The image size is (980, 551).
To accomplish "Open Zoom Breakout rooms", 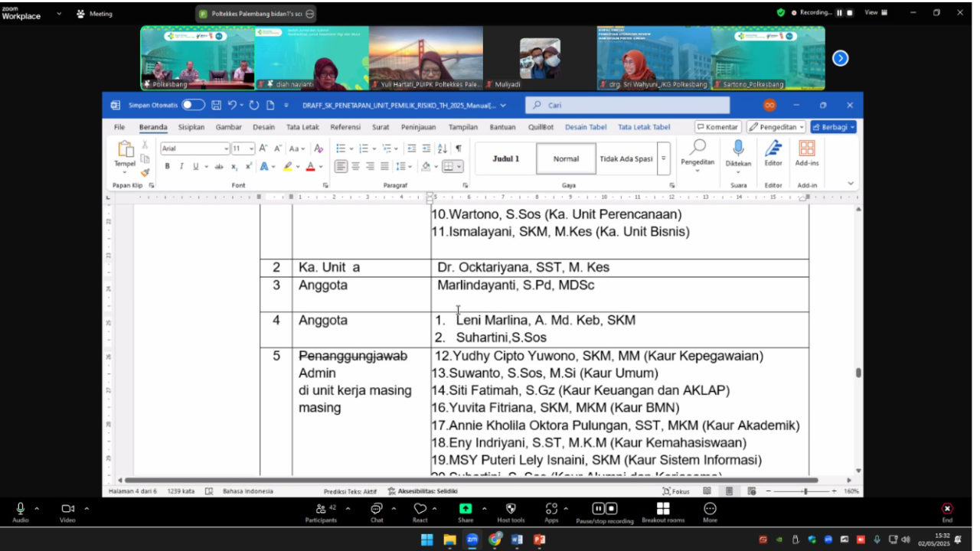I will tap(662, 510).
